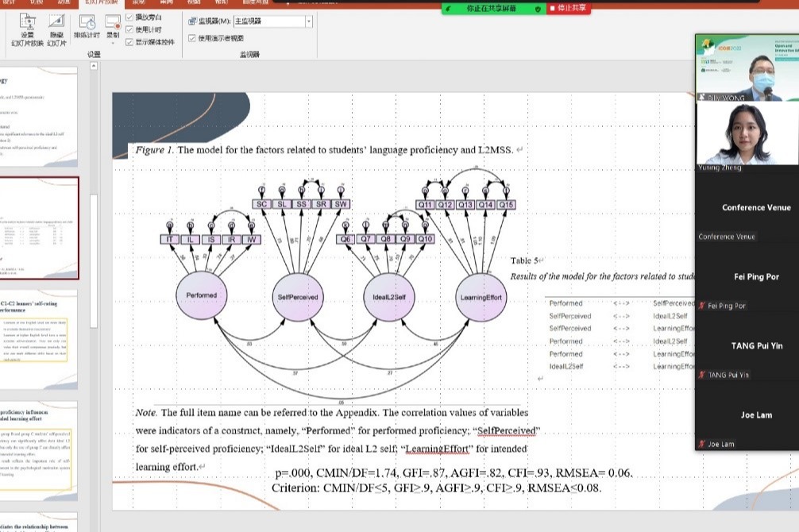Select the selected slide thumbnail with red border
This screenshot has width=799, height=532.
(39, 228)
